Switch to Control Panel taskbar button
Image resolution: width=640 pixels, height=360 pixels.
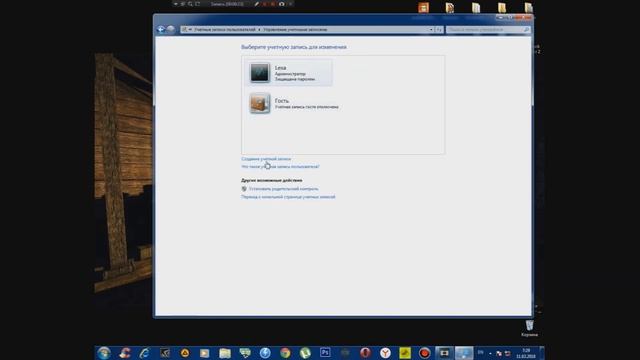coord(464,353)
